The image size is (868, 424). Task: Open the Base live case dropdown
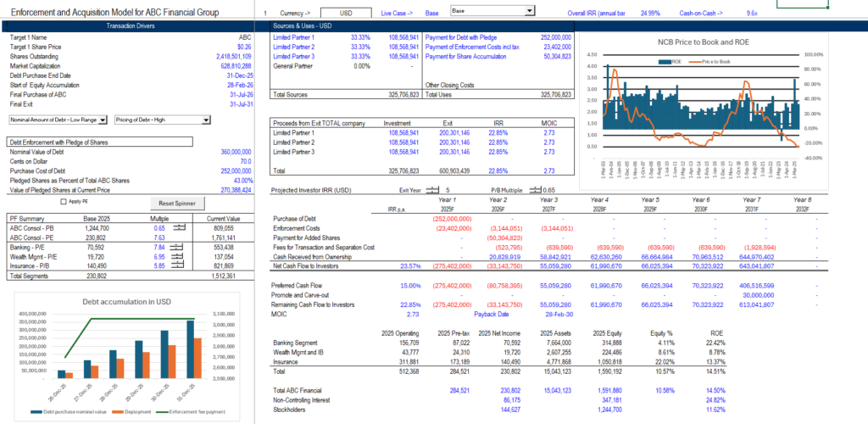492,10
